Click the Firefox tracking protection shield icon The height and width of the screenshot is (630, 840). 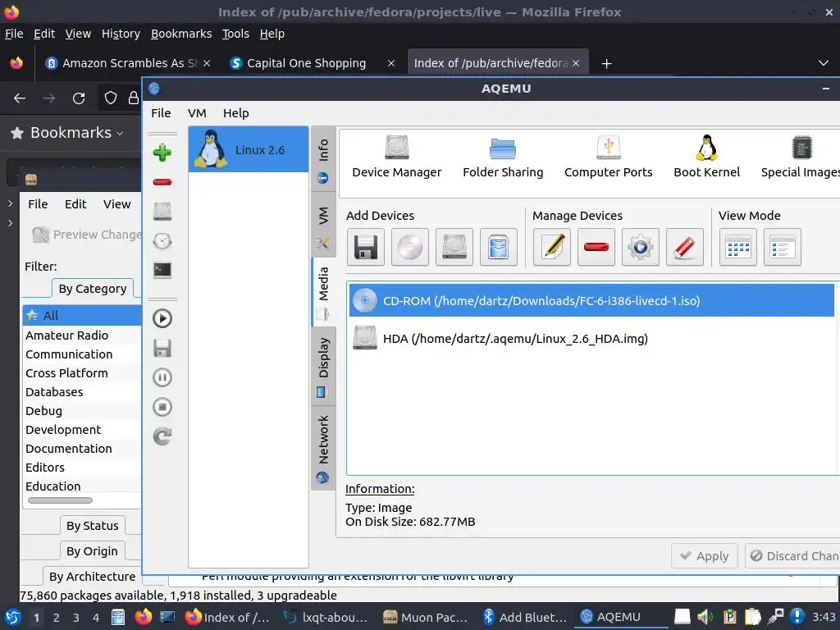pos(111,98)
